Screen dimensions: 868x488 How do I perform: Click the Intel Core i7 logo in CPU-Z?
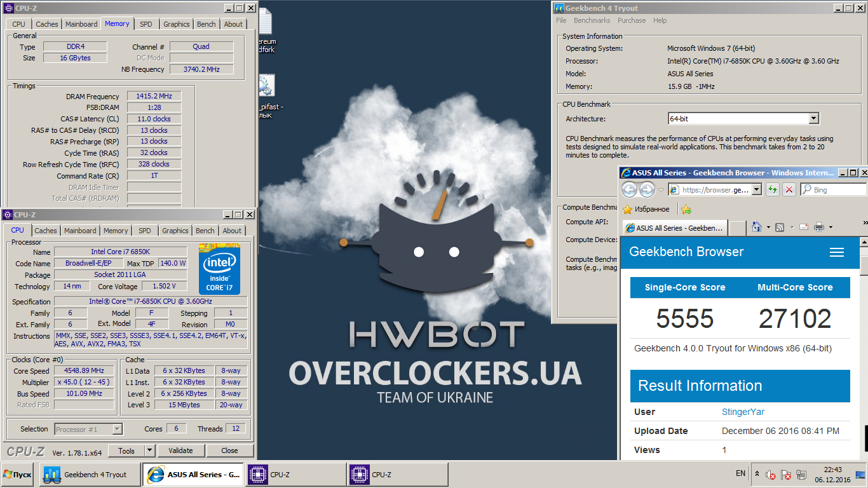coord(219,269)
